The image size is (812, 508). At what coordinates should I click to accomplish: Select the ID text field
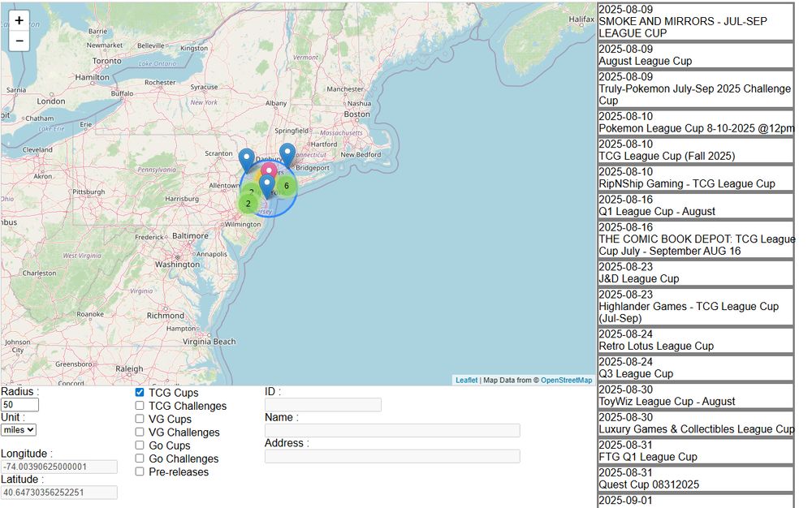tap(323, 405)
